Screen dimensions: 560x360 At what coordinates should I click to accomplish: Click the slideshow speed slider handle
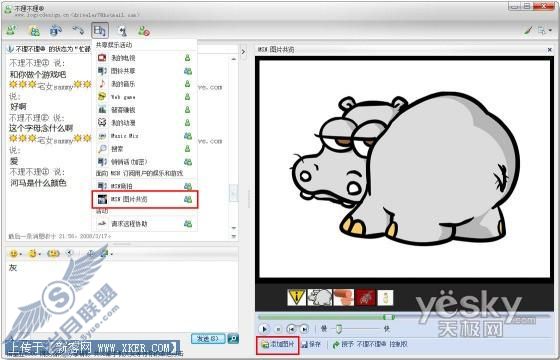(339, 329)
